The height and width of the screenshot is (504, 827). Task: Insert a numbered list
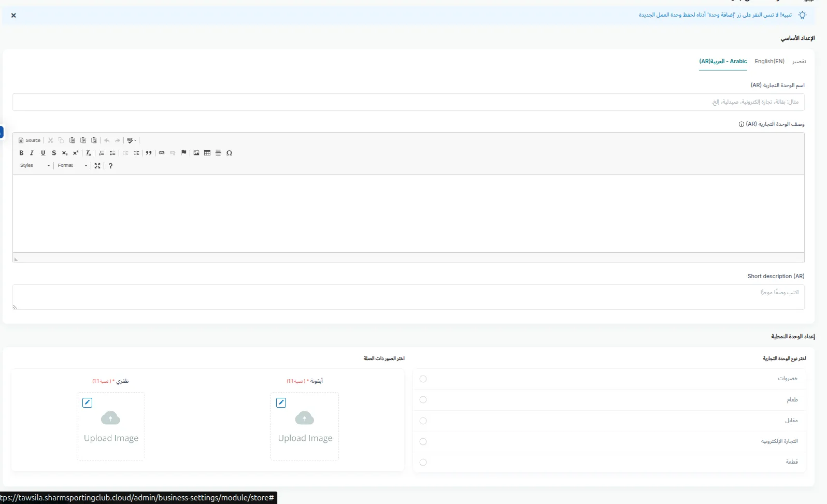point(102,153)
